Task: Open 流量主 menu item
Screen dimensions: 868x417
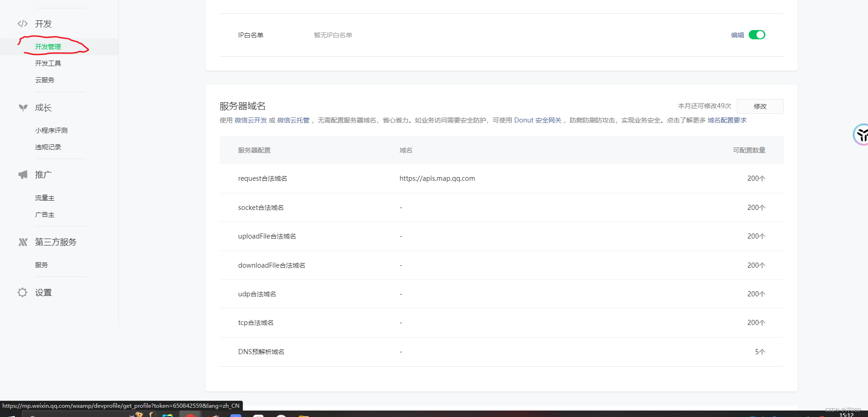Action: [x=45, y=198]
